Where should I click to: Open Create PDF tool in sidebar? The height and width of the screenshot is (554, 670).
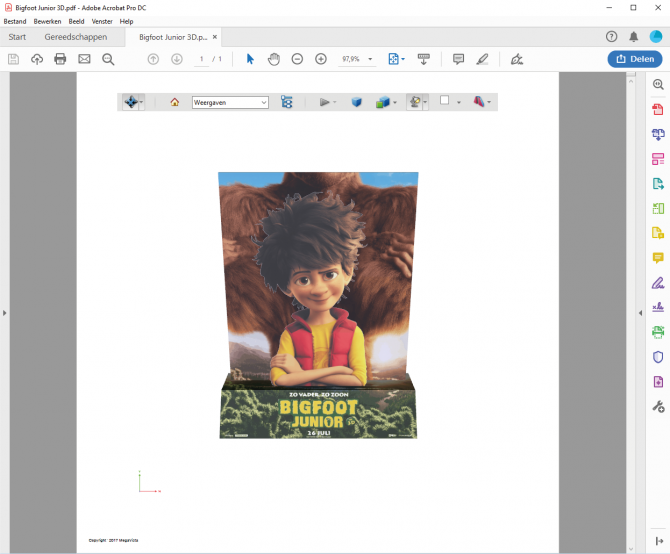658,109
